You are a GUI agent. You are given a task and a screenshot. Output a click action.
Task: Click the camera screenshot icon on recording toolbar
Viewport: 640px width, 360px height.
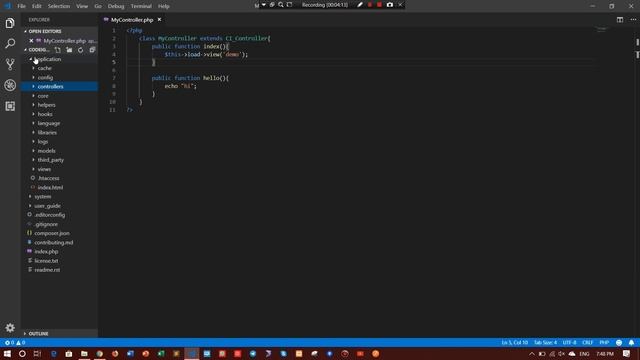coord(390,5)
